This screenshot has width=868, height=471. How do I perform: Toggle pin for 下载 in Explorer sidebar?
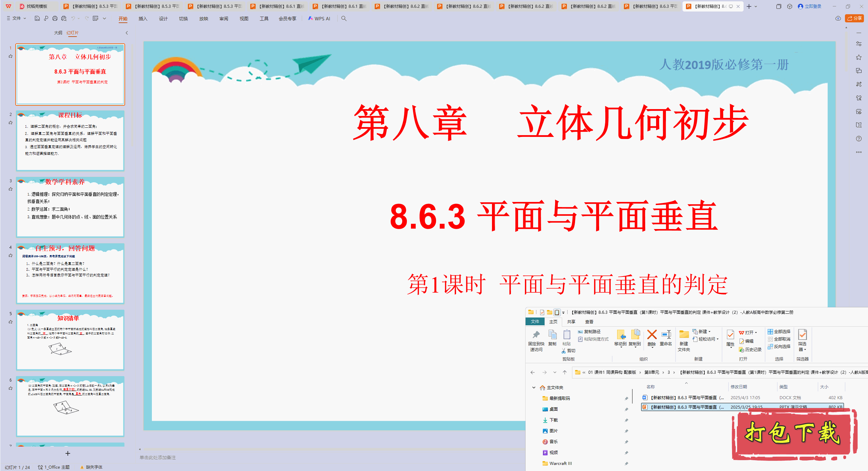tap(626, 420)
